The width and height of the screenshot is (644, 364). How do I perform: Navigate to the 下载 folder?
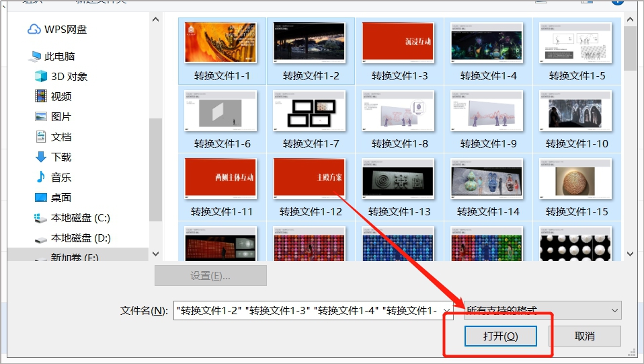click(53, 157)
